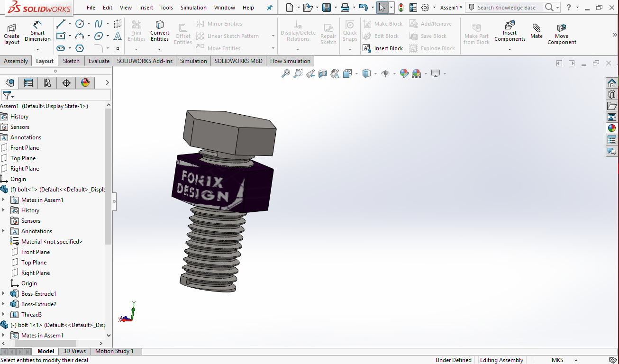Open the Options gear icon
619x364 pixels.
coord(425,8)
